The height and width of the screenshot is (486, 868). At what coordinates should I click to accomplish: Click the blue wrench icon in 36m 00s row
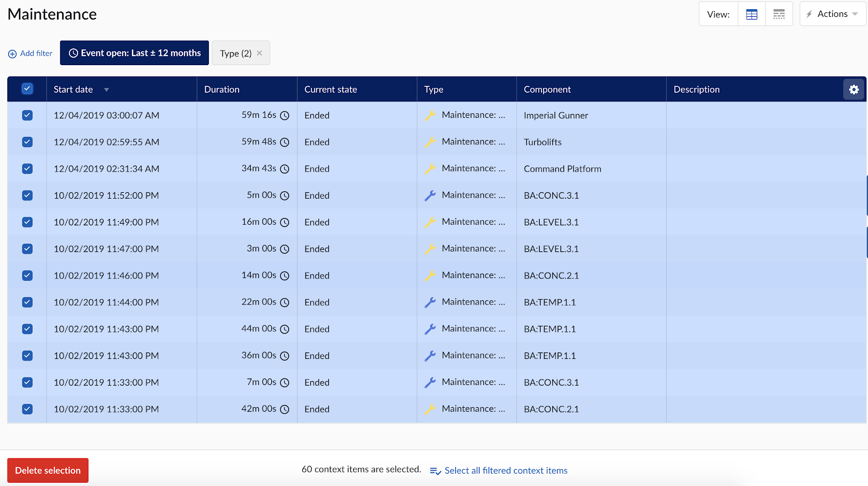(430, 356)
